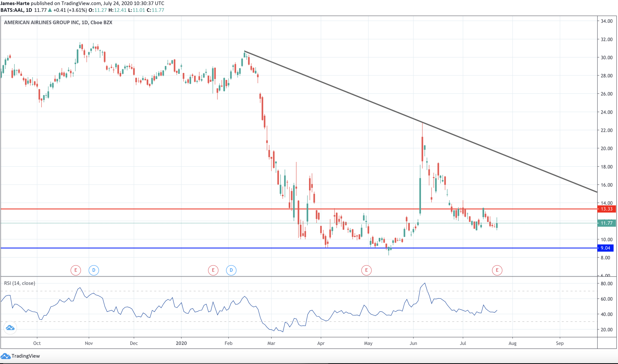618x364 pixels.
Task: Click the 34.00 value on the price axis
Action: pyautogui.click(x=607, y=21)
